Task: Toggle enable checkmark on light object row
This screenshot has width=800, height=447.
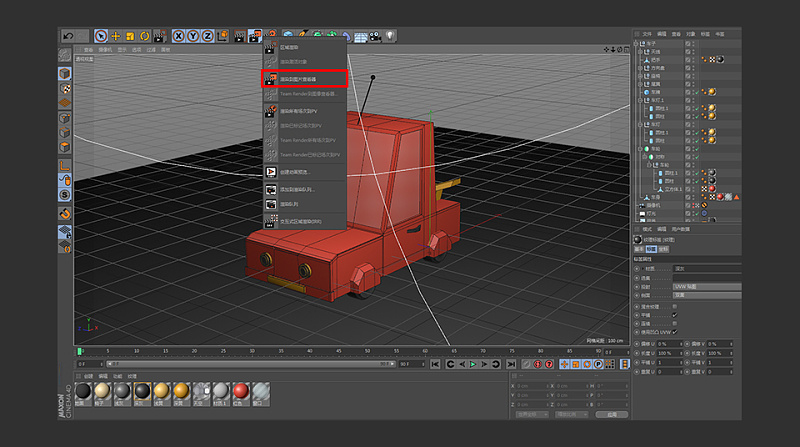Action: point(697,214)
